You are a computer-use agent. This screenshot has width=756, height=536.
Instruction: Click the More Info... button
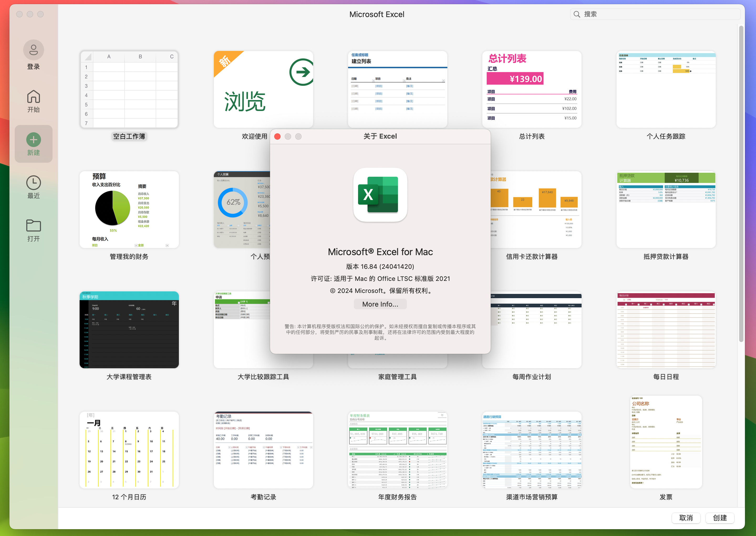pos(380,304)
